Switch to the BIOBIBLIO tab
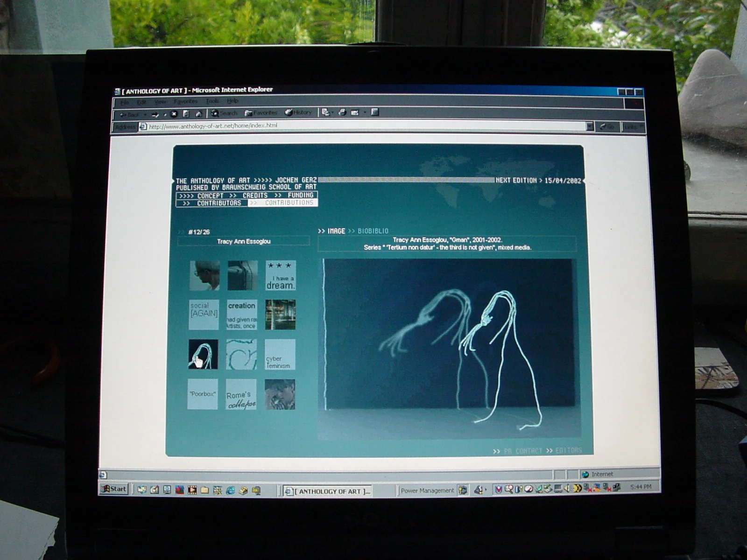The image size is (747, 560). pos(373,231)
